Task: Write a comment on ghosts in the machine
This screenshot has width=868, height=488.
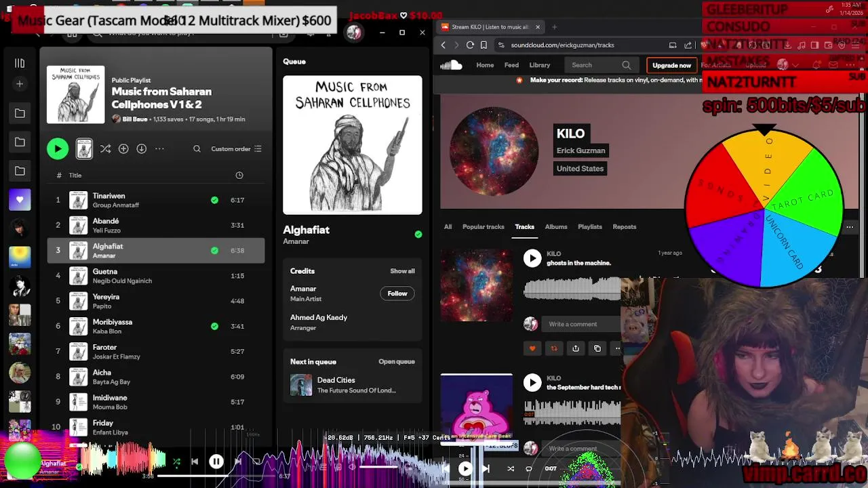Action: [x=582, y=324]
